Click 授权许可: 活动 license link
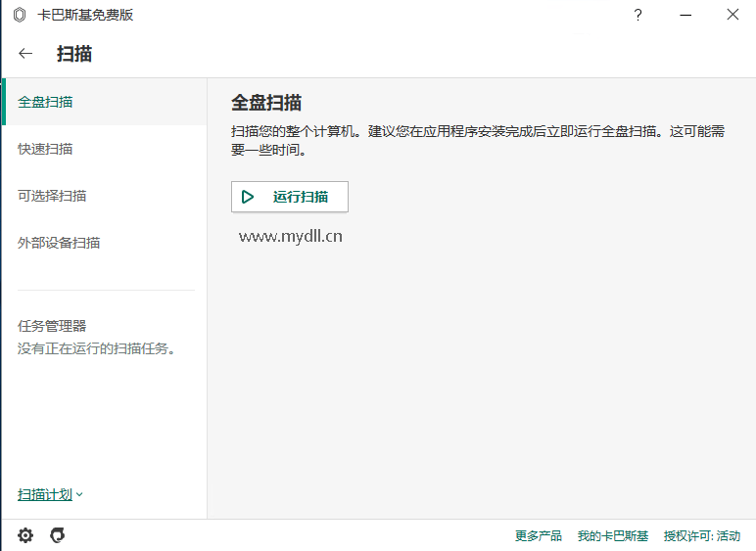 click(701, 535)
